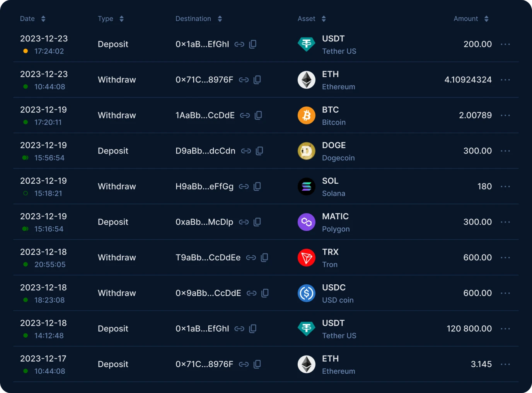Sort transactions by Type column

[x=121, y=19]
